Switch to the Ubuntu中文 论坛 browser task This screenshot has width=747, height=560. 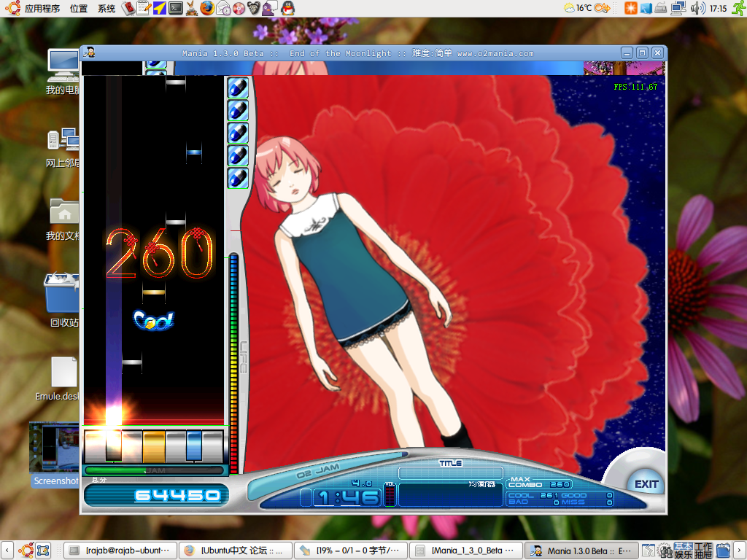pos(236,551)
